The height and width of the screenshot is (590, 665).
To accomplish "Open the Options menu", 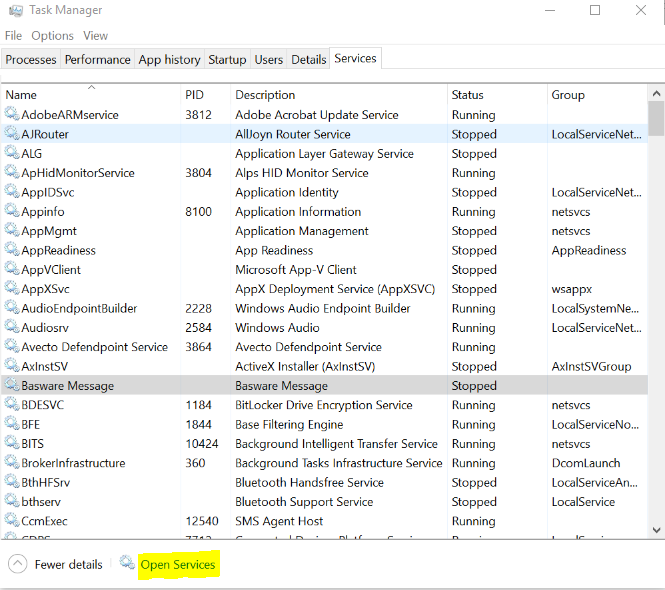I will (x=52, y=36).
